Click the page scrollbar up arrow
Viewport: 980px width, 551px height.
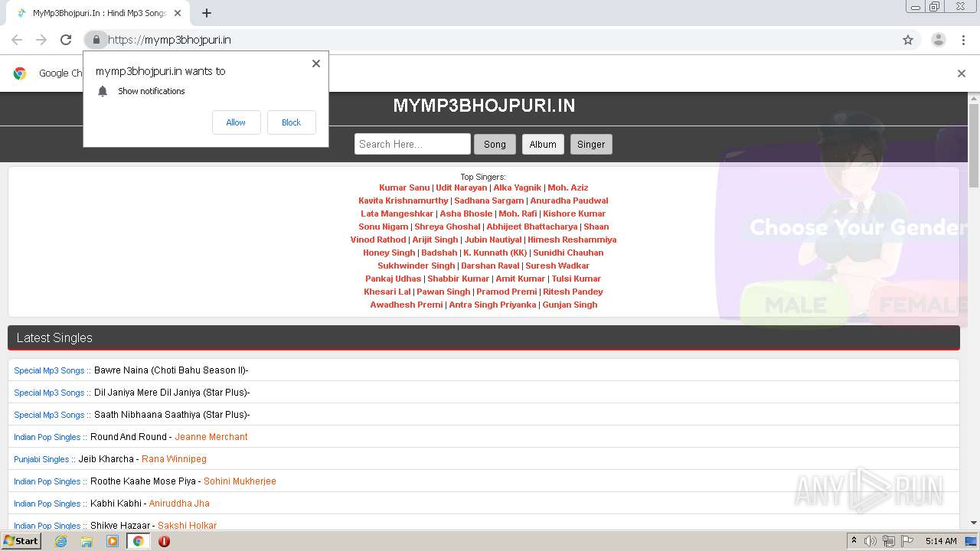click(974, 98)
